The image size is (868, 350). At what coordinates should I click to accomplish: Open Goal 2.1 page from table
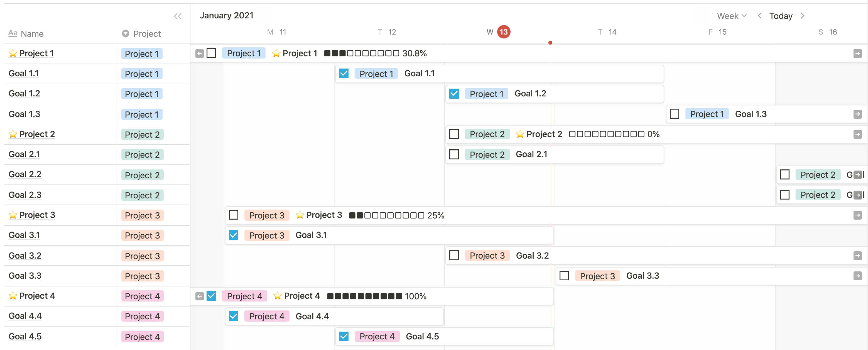click(x=24, y=154)
